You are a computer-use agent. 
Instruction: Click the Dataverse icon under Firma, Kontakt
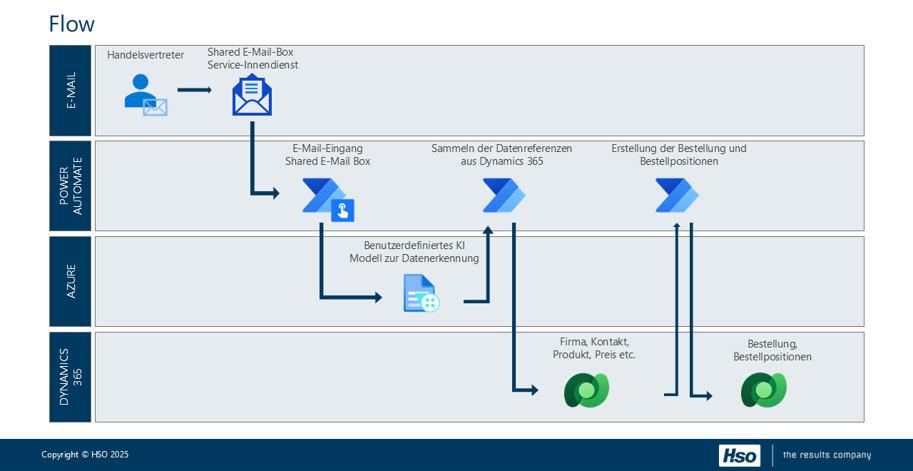[586, 390]
